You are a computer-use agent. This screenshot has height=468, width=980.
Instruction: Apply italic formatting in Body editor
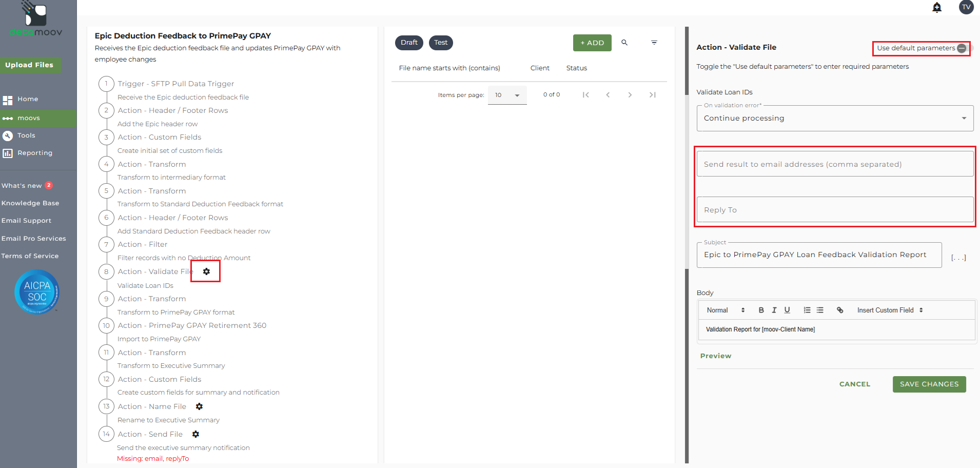tap(774, 310)
